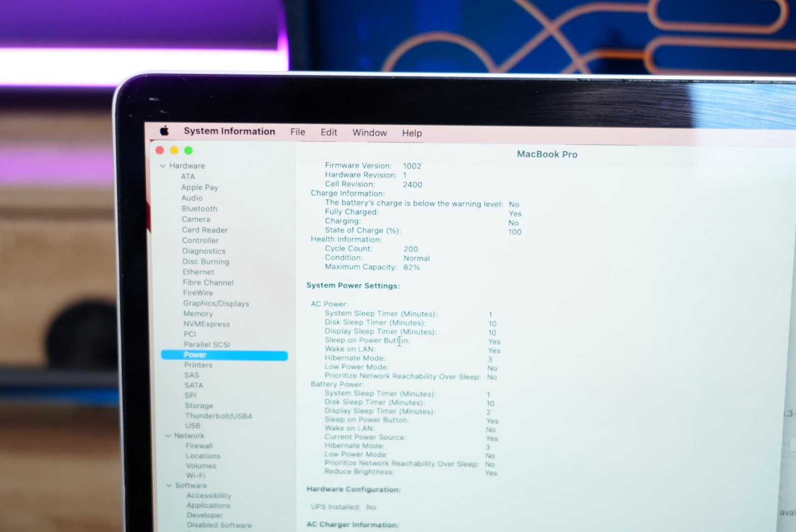Collapse the Software section chevron
The width and height of the screenshot is (796, 532).
[169, 486]
